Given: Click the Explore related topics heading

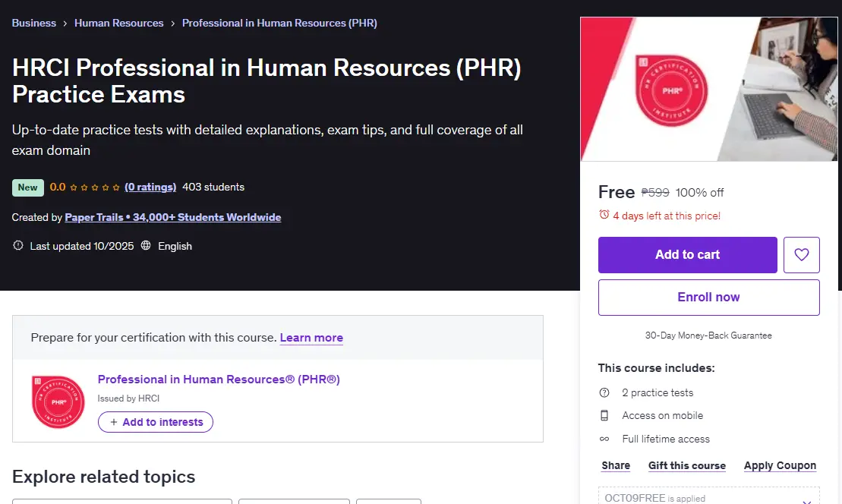Looking at the screenshot, I should 104,477.
